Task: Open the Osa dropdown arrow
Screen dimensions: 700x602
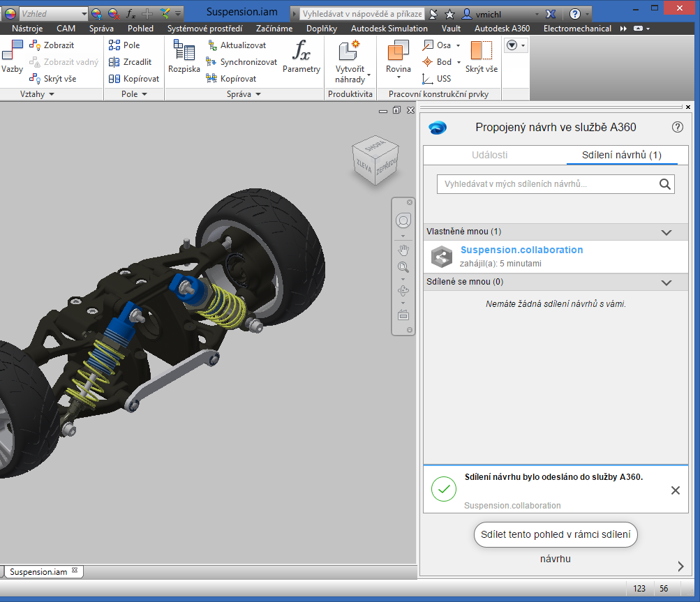Action: coord(458,45)
